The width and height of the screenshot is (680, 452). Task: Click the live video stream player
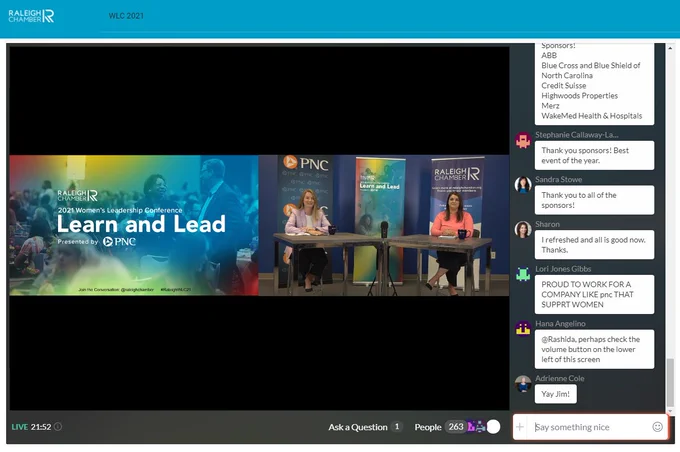pos(259,227)
